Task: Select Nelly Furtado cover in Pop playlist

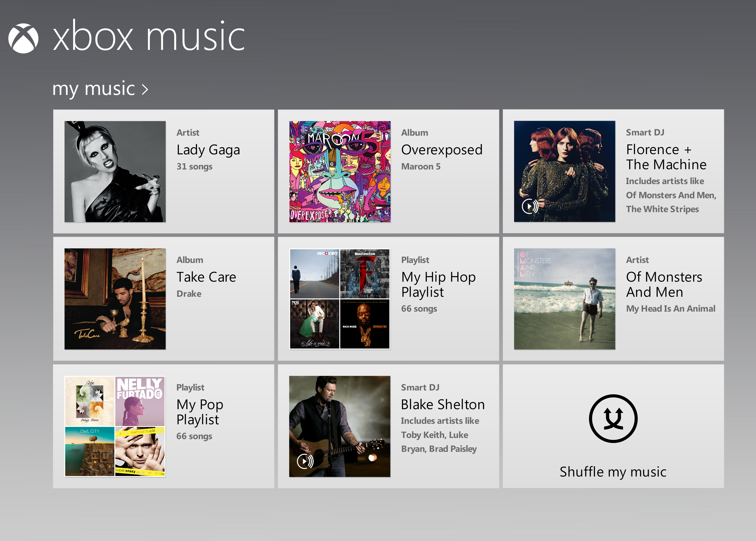Action: [x=140, y=401]
